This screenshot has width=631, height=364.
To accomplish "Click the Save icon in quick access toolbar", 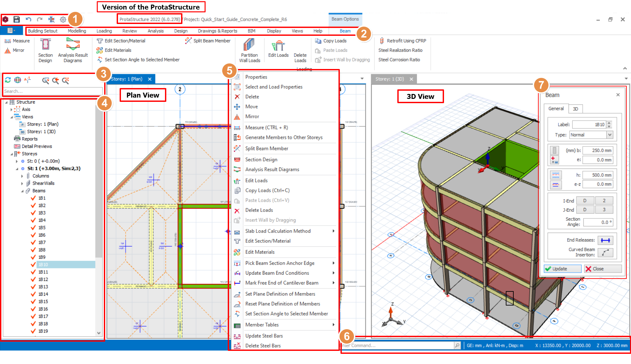I will [x=16, y=19].
